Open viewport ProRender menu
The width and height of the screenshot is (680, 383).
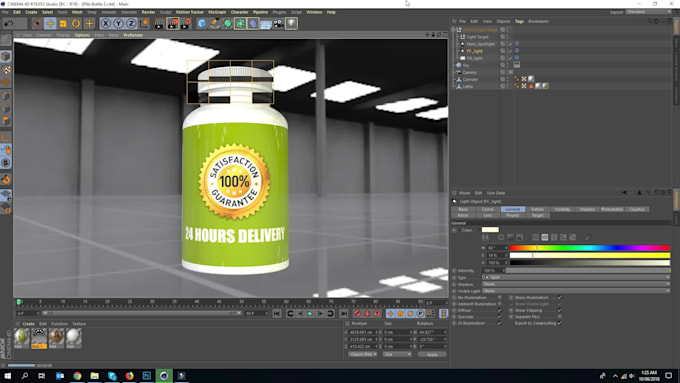133,35
